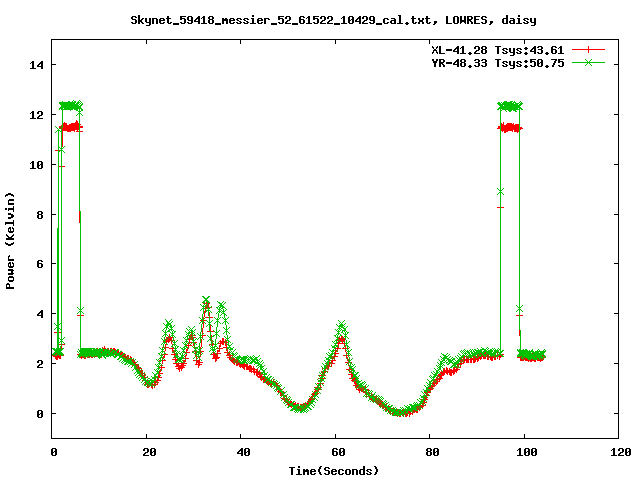640x480 pixels.
Task: Click x-axis tick label 40
Action: tap(243, 452)
